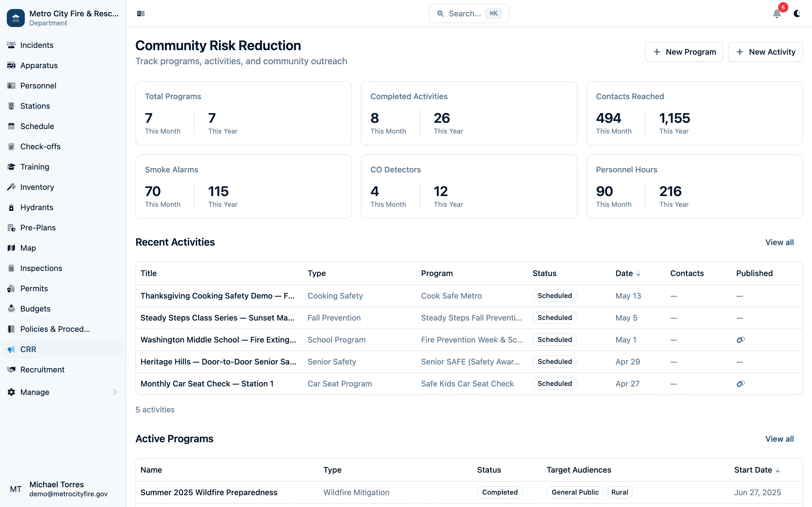The height and width of the screenshot is (507, 812).
Task: Open the Inventory section
Action: (x=37, y=187)
